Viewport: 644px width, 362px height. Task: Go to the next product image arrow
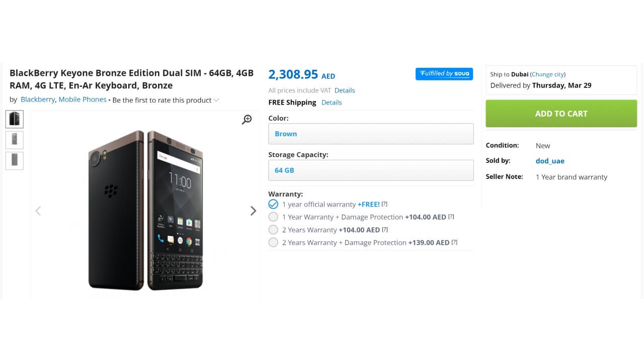coord(253,211)
